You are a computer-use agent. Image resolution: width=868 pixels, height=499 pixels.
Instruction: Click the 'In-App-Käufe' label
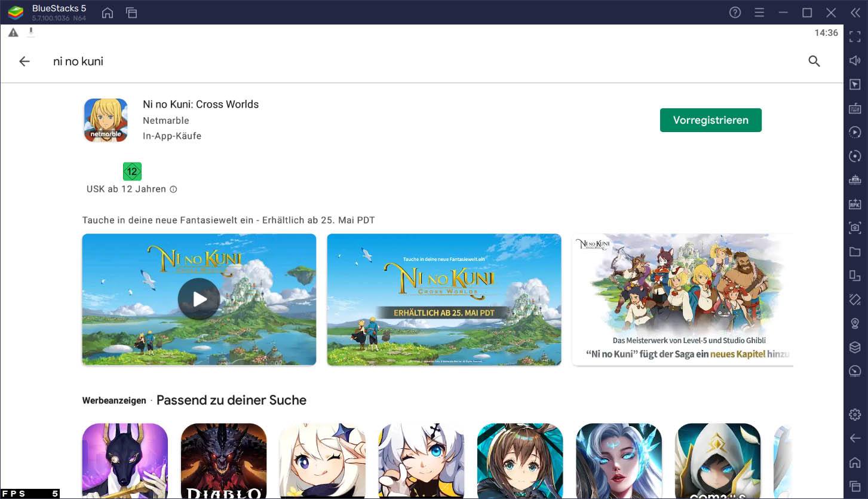coord(172,136)
